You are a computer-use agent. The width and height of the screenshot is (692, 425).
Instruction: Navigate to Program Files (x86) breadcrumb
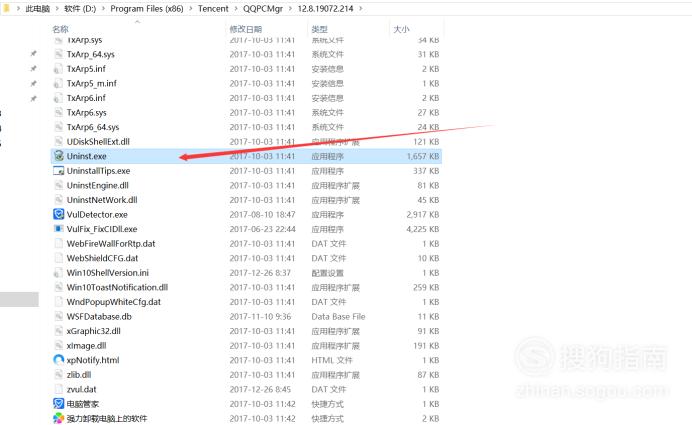tap(147, 9)
